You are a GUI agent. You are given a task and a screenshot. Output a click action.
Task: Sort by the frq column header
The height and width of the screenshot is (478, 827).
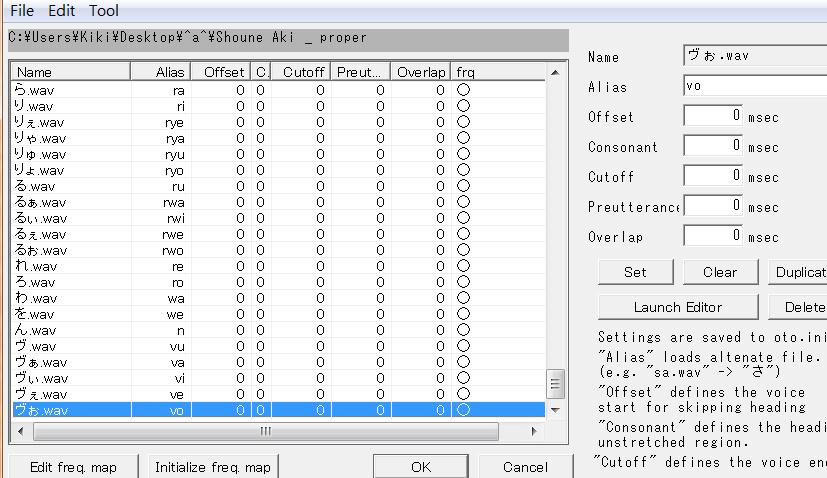click(498, 72)
